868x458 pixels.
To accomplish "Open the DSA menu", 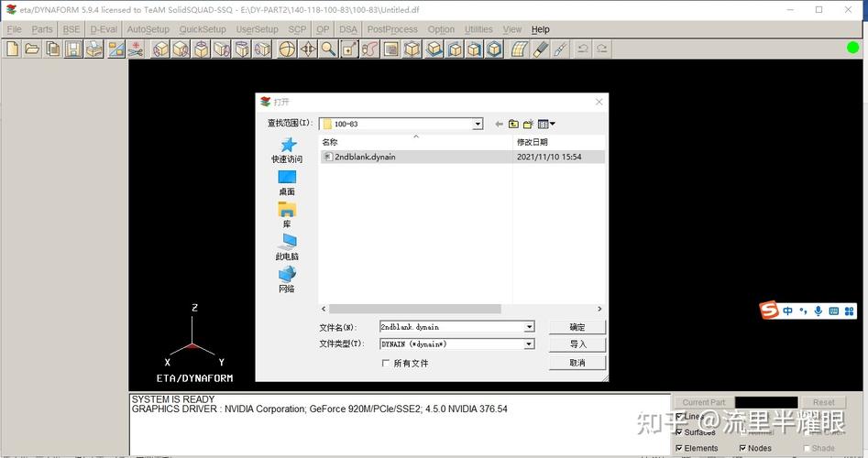I will [348, 29].
